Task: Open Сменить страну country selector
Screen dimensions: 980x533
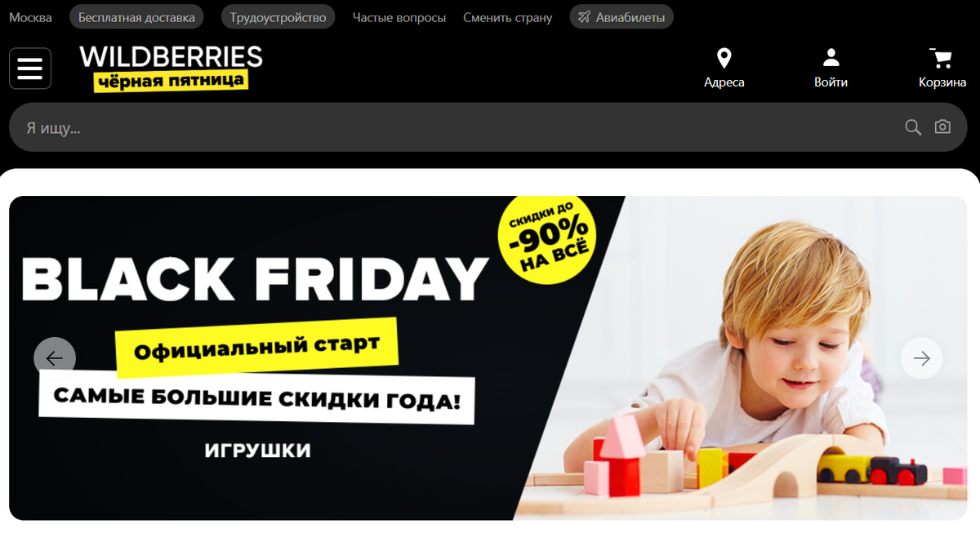Action: [507, 17]
